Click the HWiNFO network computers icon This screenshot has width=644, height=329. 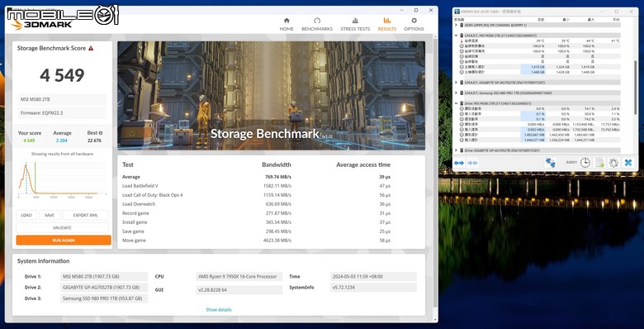point(551,163)
